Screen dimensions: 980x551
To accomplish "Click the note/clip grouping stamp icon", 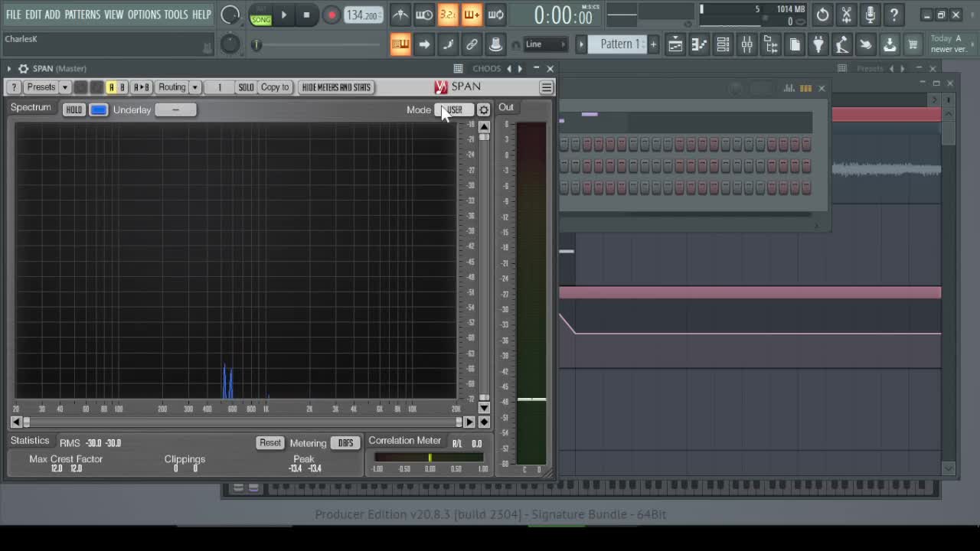I will tap(495, 44).
